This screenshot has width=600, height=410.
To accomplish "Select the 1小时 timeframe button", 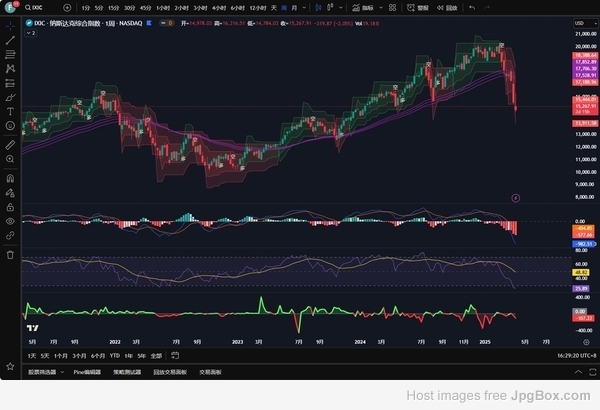I will point(161,8).
